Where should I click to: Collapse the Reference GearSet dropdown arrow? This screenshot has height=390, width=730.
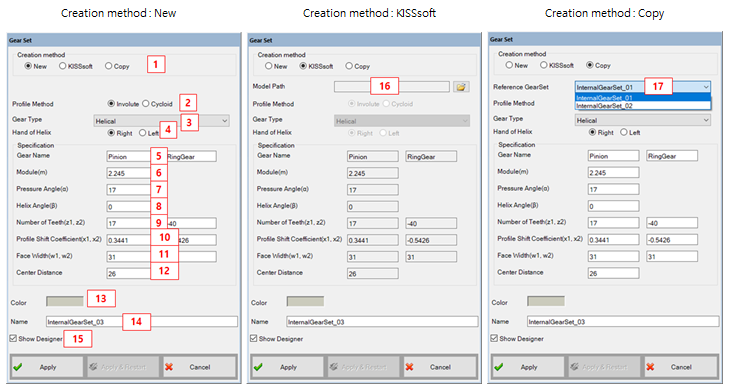point(706,87)
